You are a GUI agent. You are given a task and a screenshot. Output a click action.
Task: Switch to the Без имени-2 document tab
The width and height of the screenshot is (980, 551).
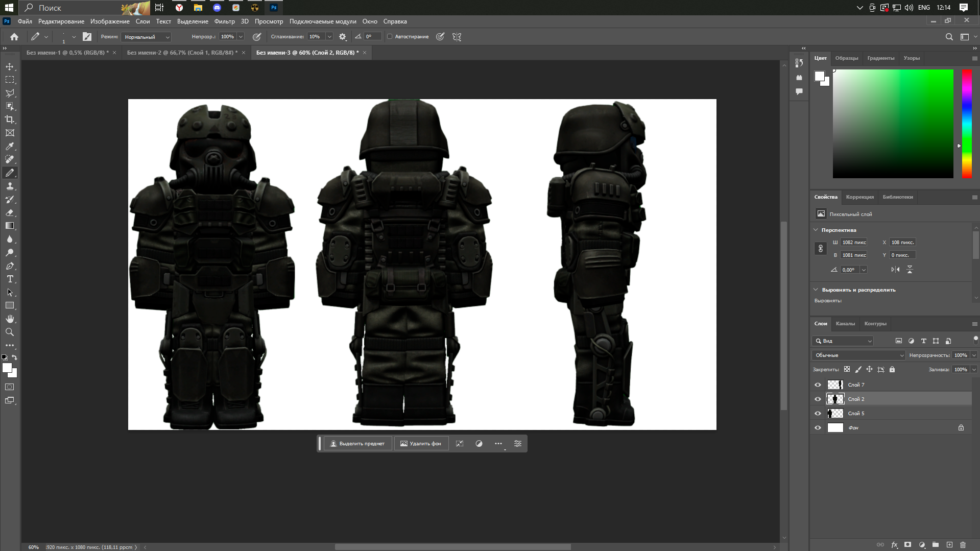[182, 53]
